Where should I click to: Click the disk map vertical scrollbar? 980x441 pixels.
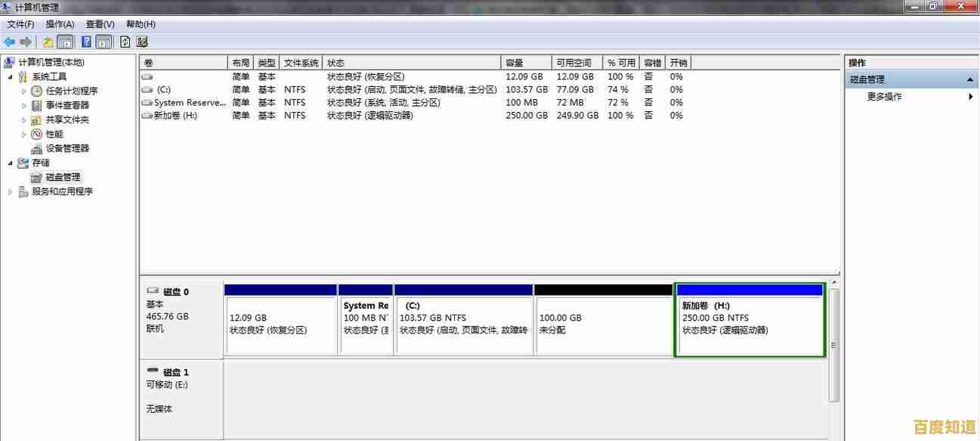click(x=833, y=344)
